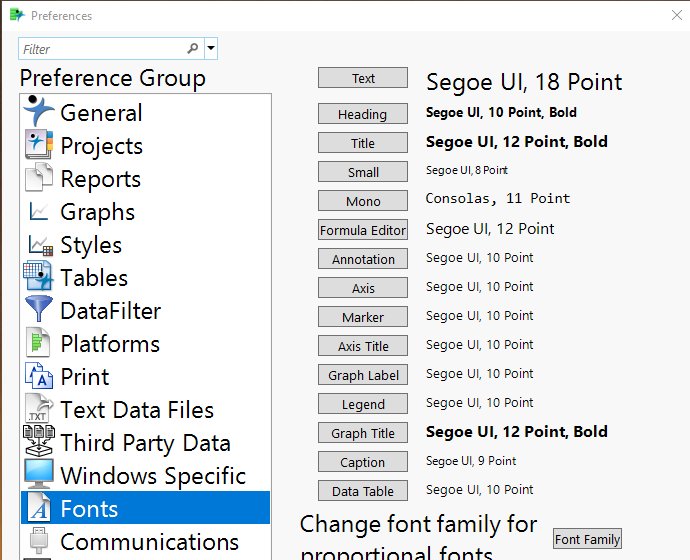Click the DataFilter funnel icon
The width and height of the screenshot is (690, 560).
tap(39, 309)
